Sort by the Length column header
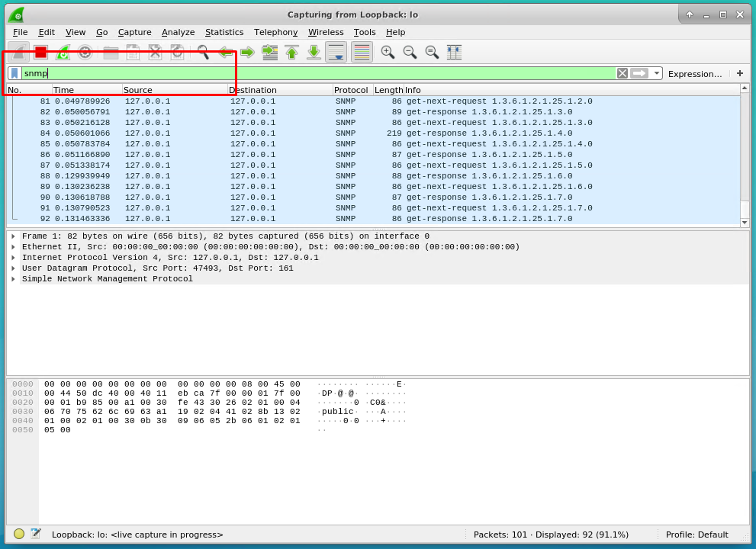 point(388,90)
